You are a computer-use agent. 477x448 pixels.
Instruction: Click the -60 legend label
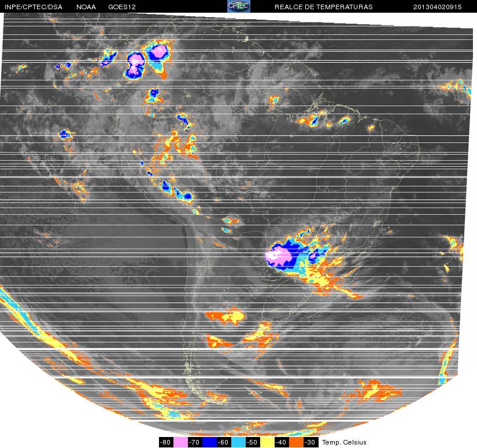[224, 442]
